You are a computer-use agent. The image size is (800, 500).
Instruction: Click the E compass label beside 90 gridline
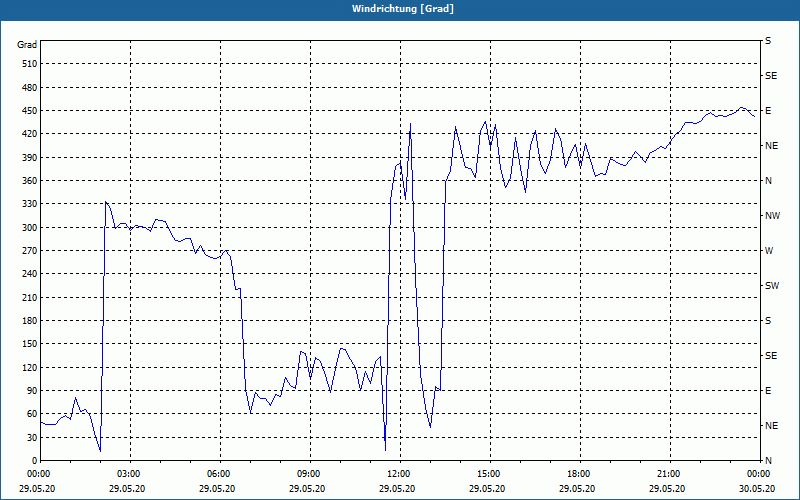click(768, 391)
